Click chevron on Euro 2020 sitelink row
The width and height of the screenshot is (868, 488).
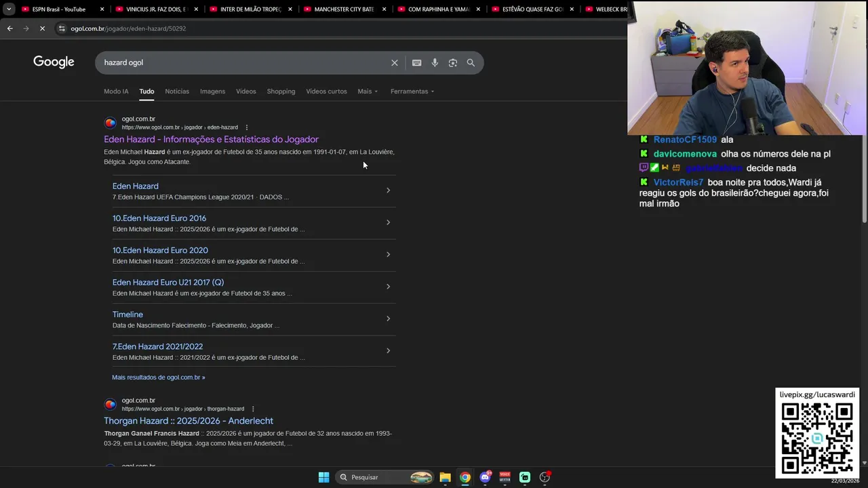[388, 254]
